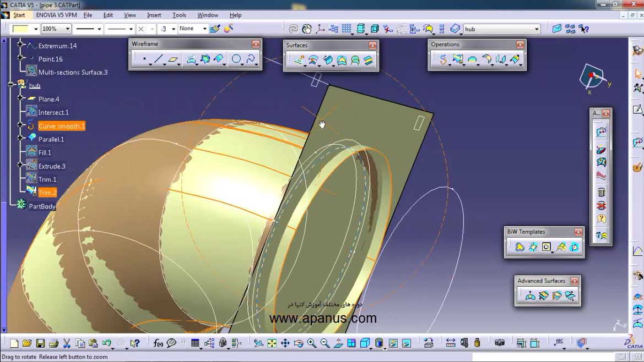Click the fill color swatch box
This screenshot has width=644, height=362.
coord(20,29)
